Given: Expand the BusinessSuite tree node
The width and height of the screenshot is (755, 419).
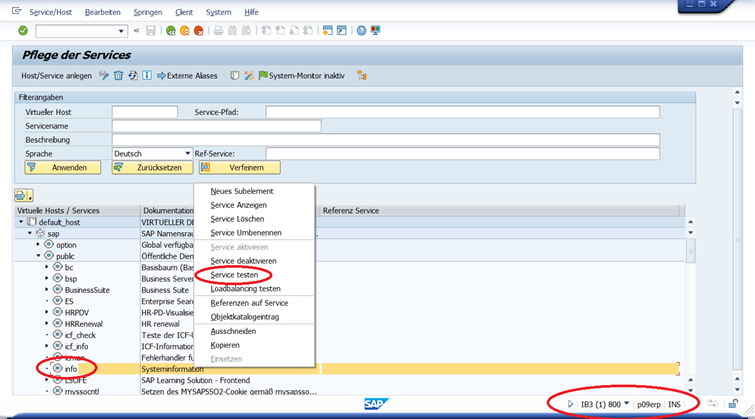Looking at the screenshot, I should tap(47, 289).
